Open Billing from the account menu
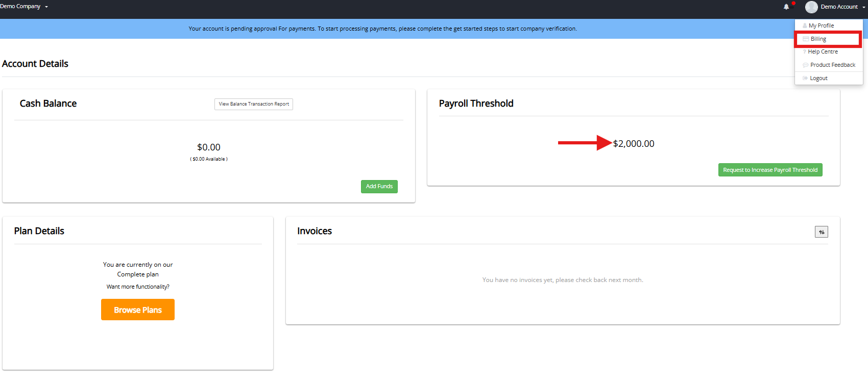This screenshot has height=384, width=868. click(x=818, y=39)
